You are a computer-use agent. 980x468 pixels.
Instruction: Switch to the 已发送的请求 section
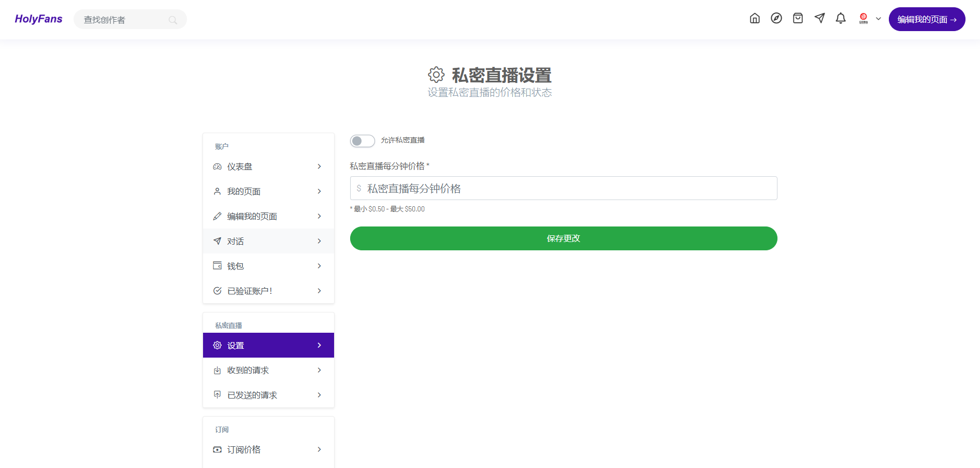point(268,394)
